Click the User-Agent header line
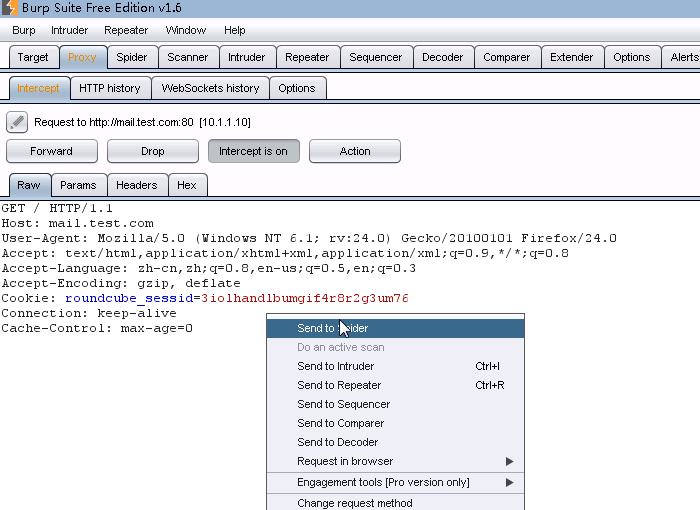Image resolution: width=700 pixels, height=510 pixels. tap(309, 238)
